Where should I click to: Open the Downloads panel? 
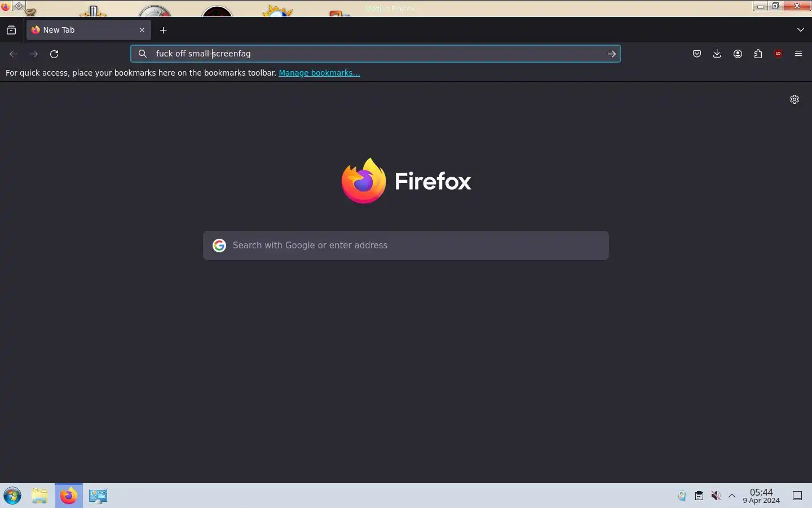click(717, 54)
